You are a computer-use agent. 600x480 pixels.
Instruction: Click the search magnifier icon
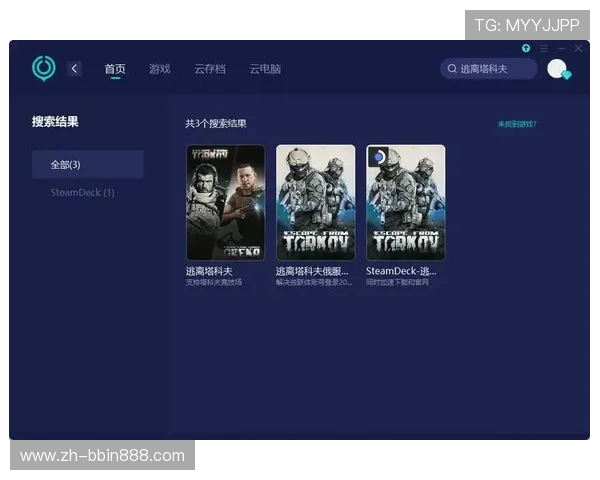tap(452, 69)
